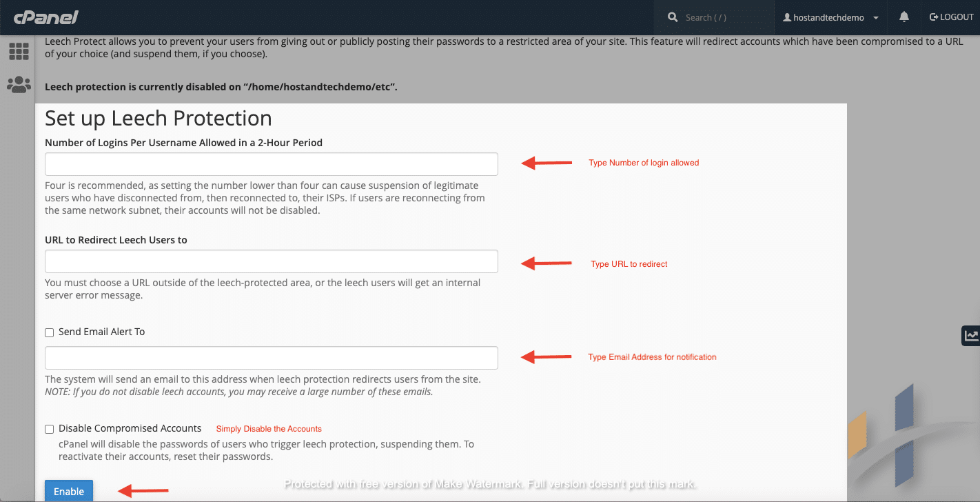Click the email alert address field

271,358
